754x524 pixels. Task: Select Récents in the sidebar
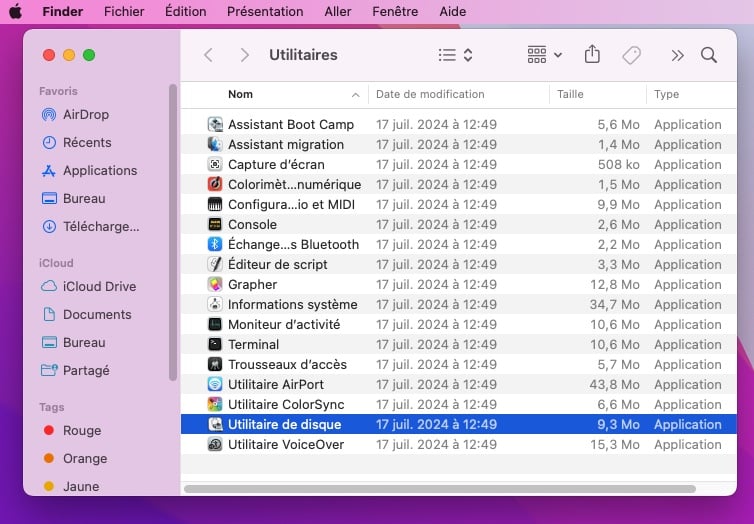click(76, 142)
